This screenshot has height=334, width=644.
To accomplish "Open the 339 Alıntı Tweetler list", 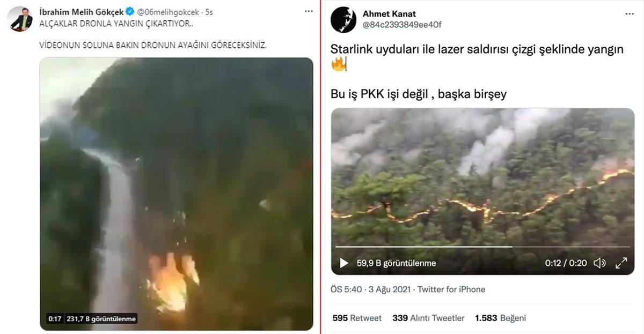I will pyautogui.click(x=428, y=318).
